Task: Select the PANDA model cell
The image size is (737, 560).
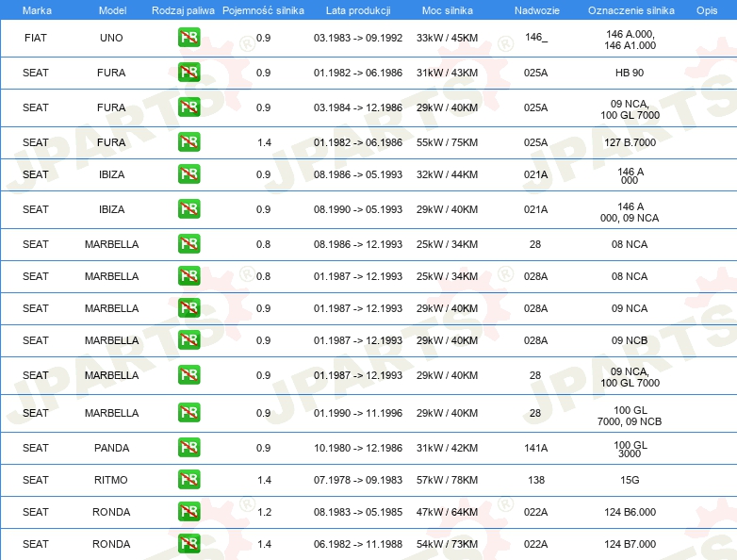Action: 111,448
